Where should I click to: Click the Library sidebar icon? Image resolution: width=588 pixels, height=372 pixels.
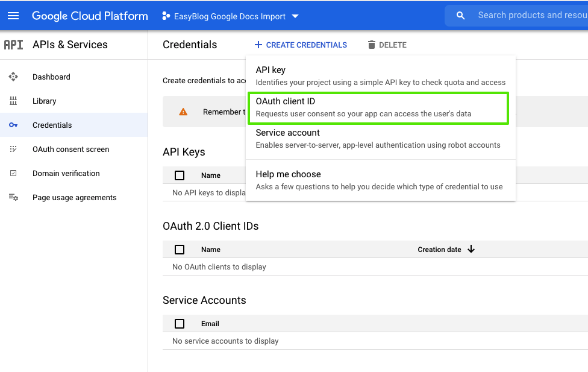pos(13,101)
